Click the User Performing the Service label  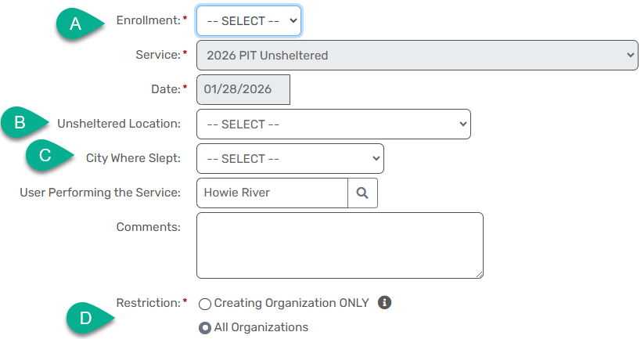[x=100, y=193]
